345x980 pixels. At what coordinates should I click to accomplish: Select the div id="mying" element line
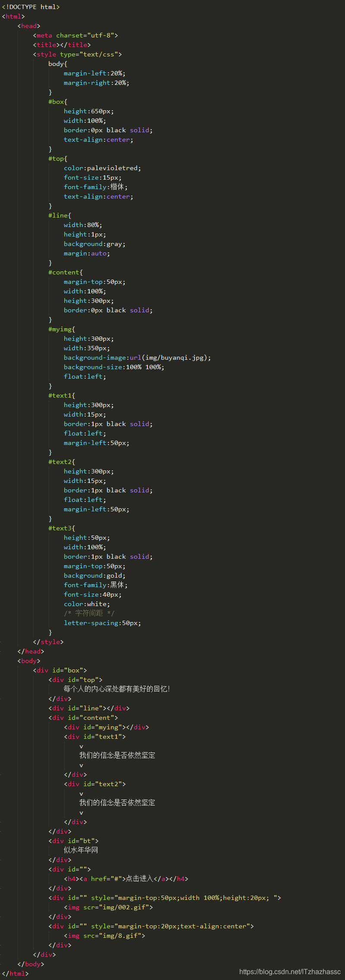[x=107, y=727]
